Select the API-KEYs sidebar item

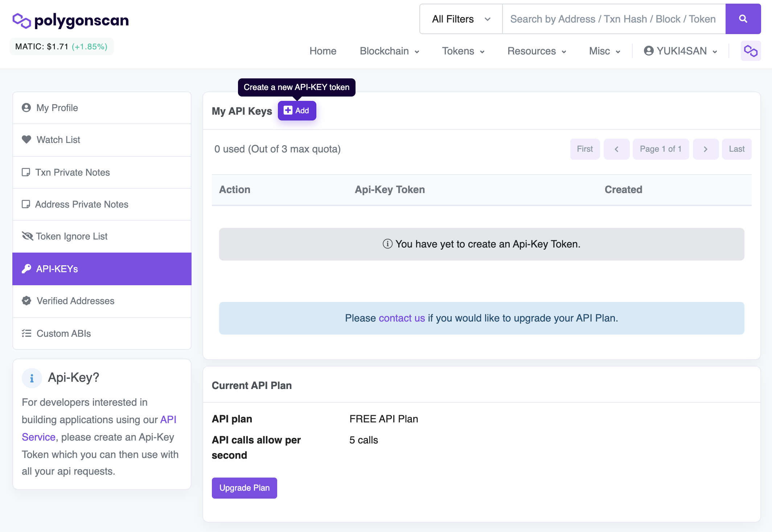102,269
